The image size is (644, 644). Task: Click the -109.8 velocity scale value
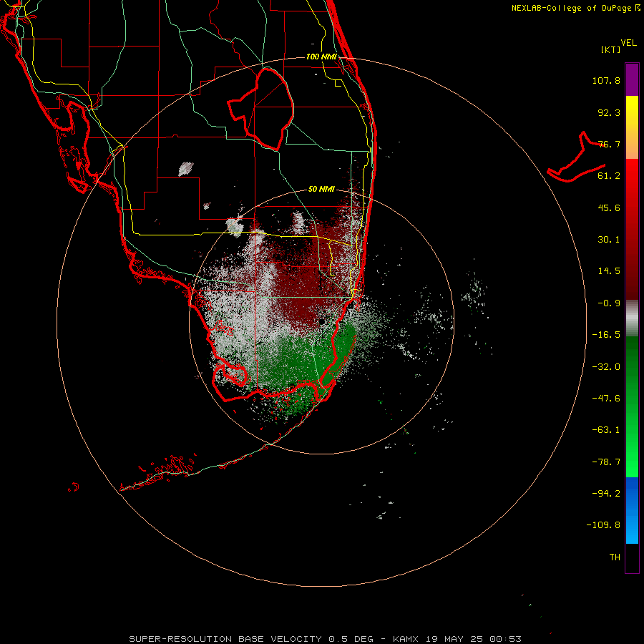[x=603, y=525]
